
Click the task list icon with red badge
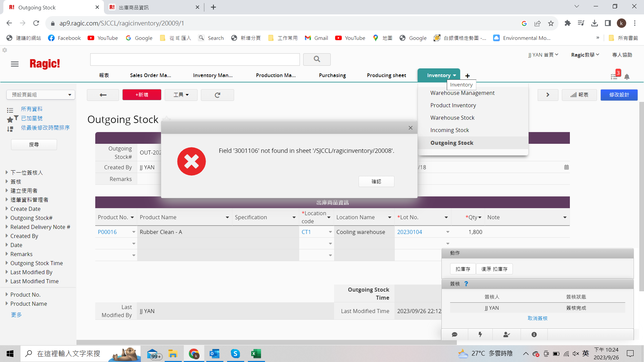pyautogui.click(x=614, y=76)
